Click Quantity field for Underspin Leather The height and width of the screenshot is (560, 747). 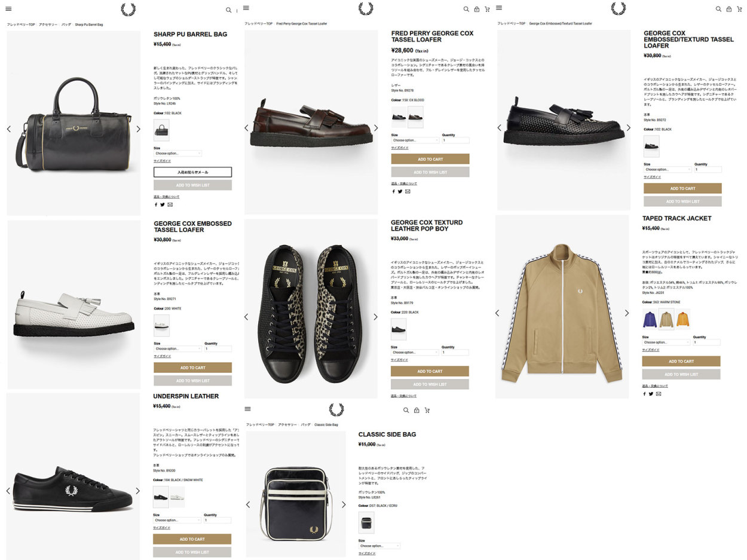pos(217,521)
